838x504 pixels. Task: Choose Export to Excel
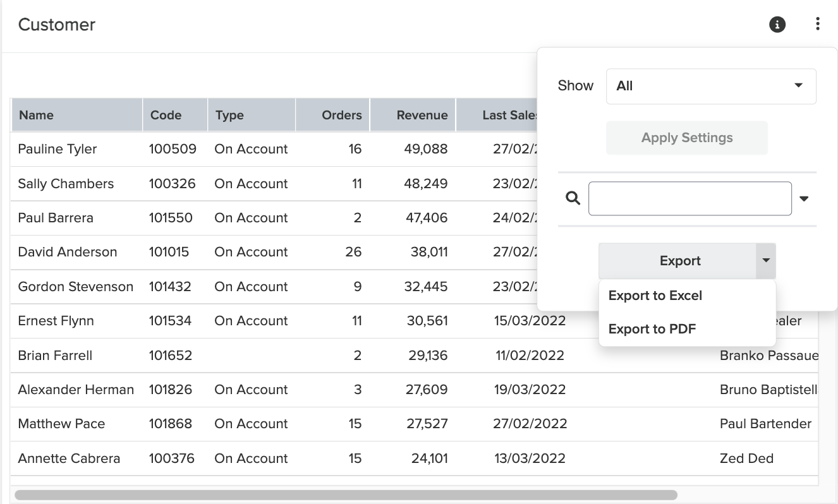point(655,296)
